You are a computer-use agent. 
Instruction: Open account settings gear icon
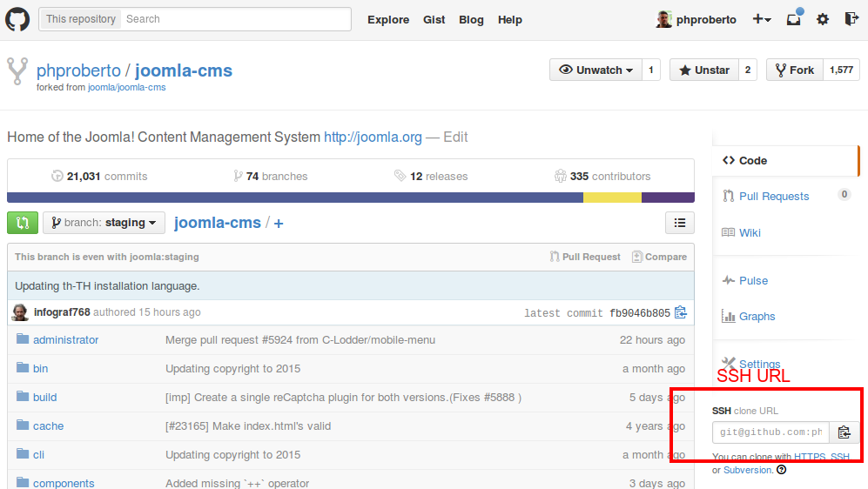pos(823,19)
